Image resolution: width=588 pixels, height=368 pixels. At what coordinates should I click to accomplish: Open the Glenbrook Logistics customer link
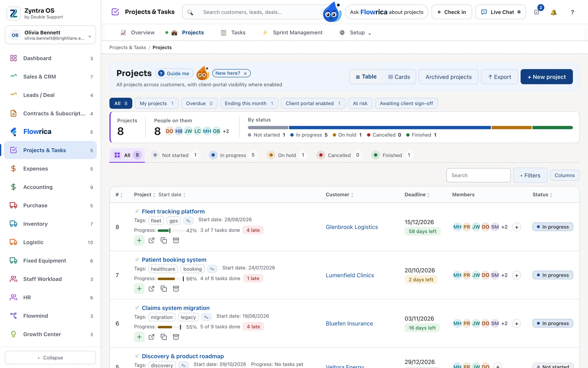[352, 227]
